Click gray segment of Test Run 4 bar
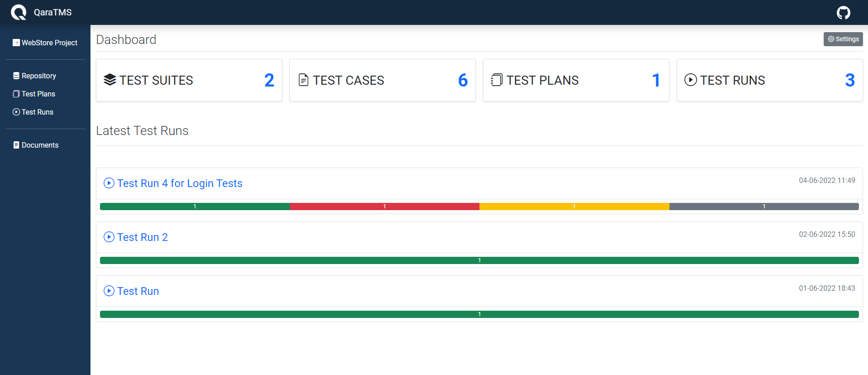This screenshot has height=375, width=868. click(x=764, y=207)
